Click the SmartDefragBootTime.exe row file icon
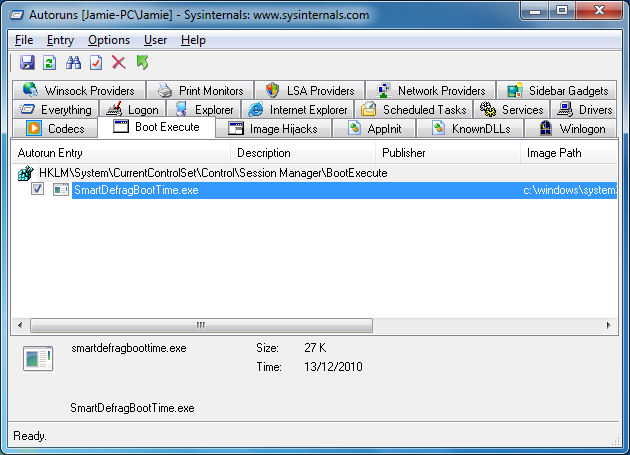This screenshot has width=630, height=455. [x=61, y=190]
